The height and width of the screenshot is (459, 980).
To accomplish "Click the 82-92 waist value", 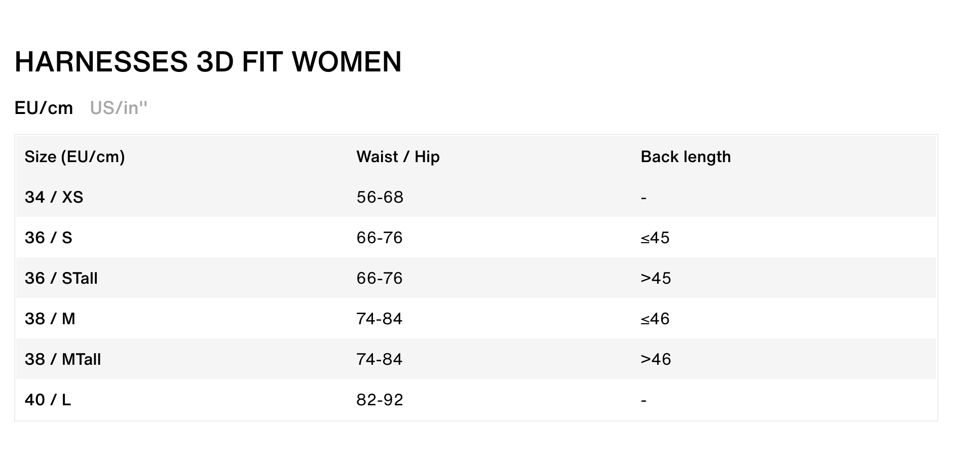I will [x=380, y=400].
